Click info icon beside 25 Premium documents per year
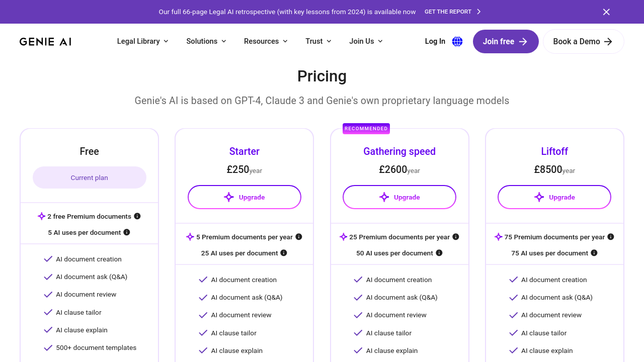This screenshot has height=362, width=644. (456, 237)
